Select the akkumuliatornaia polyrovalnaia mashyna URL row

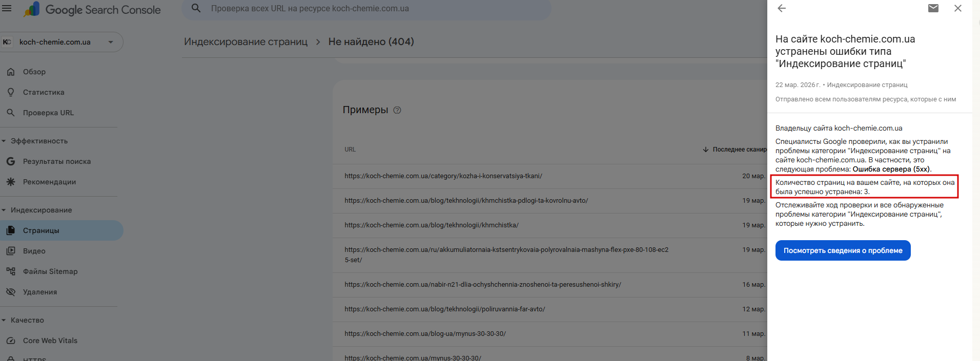point(550,255)
